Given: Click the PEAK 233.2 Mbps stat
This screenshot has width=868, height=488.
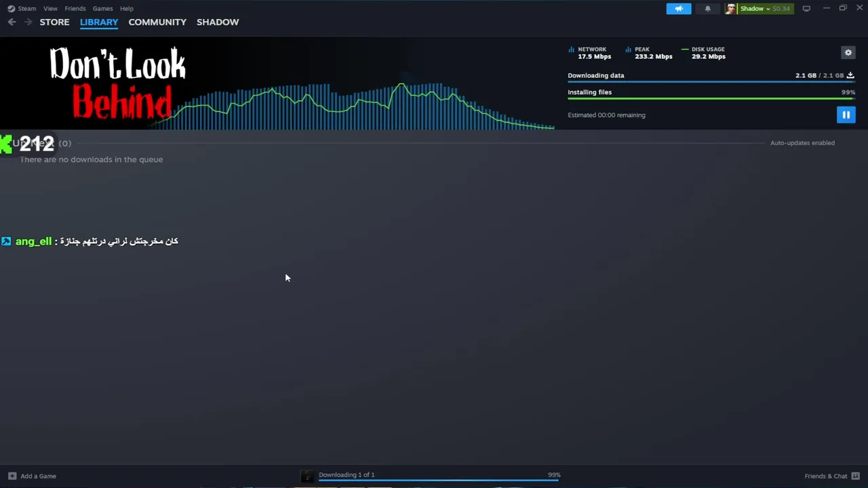Looking at the screenshot, I should (649, 53).
